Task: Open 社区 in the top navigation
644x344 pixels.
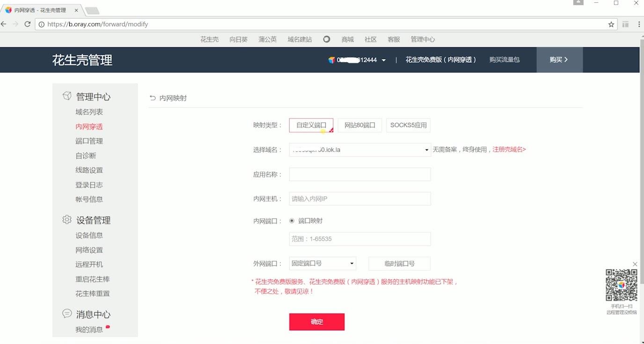Action: (x=371, y=39)
